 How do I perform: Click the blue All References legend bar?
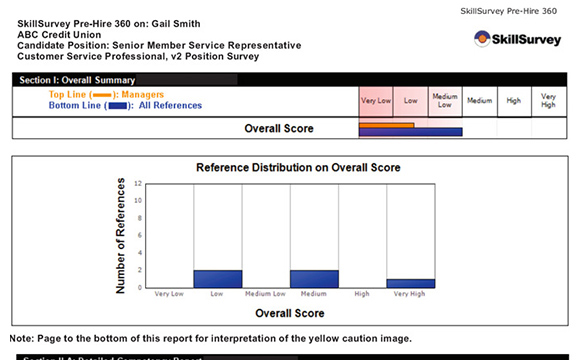[x=118, y=106]
